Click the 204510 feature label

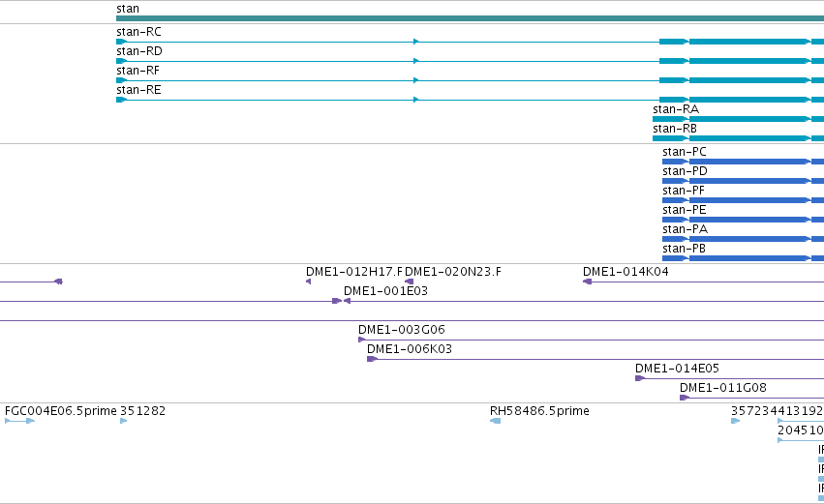[801, 430]
